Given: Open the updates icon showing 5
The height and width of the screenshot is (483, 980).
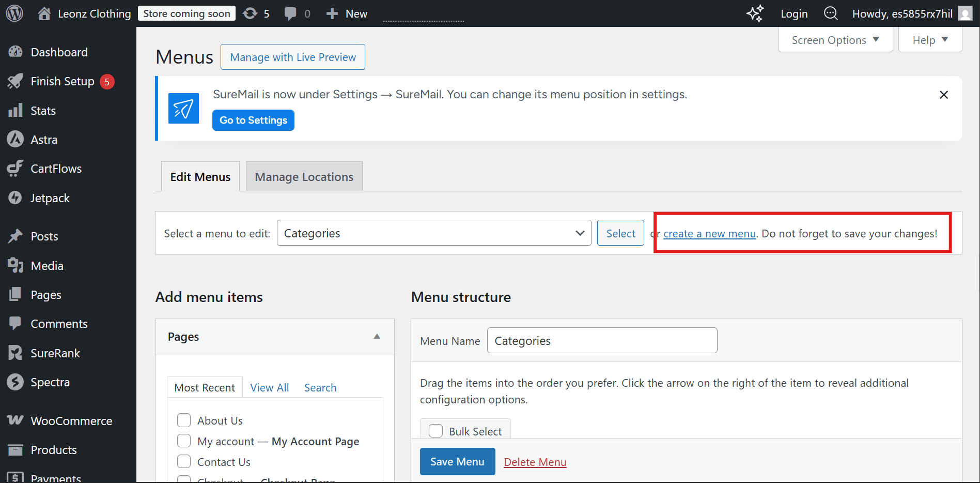Looking at the screenshot, I should coord(250,13).
